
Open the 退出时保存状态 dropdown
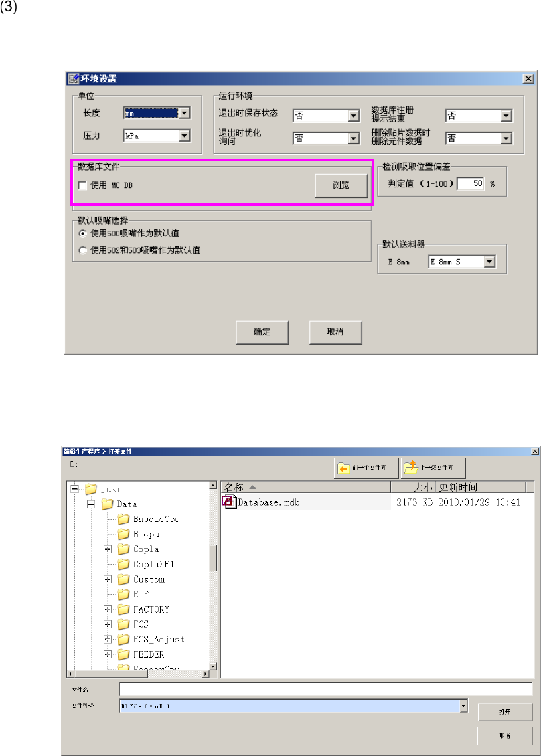coord(354,116)
